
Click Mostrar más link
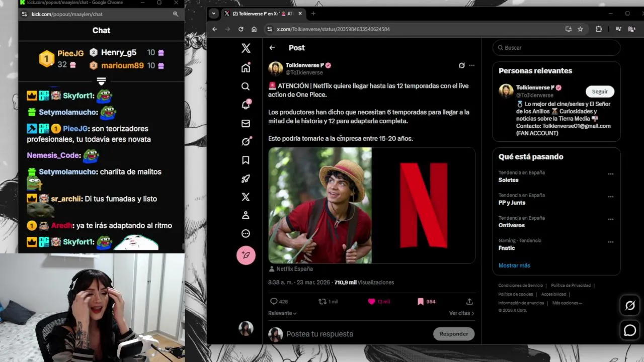(514, 265)
